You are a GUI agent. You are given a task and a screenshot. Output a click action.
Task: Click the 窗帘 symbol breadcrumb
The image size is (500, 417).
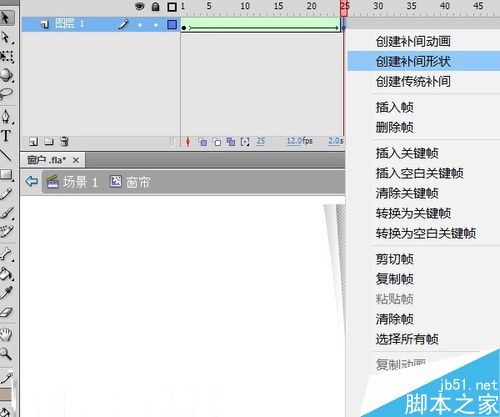(130, 182)
